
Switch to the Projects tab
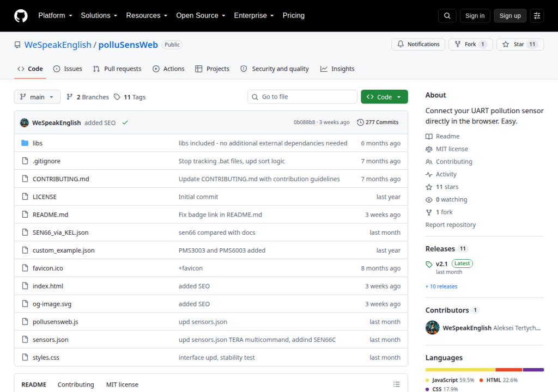(212, 69)
